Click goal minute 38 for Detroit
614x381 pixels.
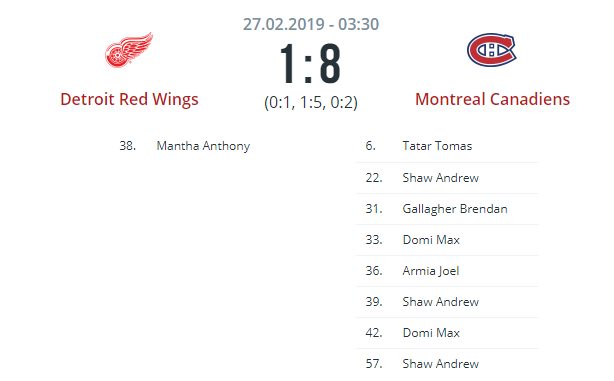pyautogui.click(x=128, y=146)
